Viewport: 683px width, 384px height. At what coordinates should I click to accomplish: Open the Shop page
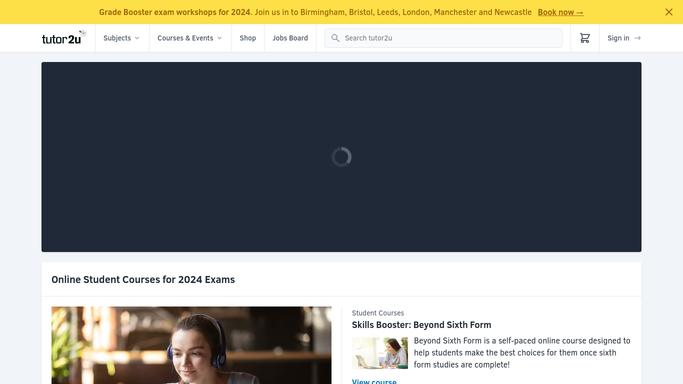point(247,38)
